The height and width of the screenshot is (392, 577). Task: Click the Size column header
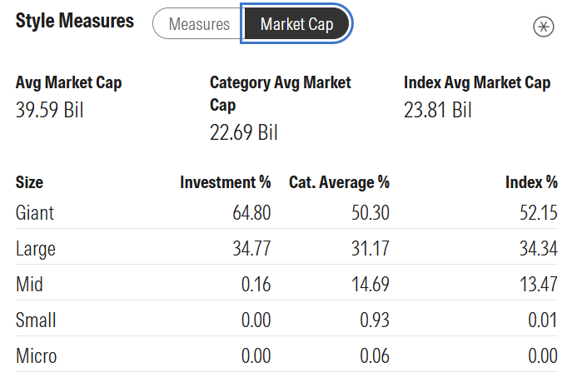(29, 182)
